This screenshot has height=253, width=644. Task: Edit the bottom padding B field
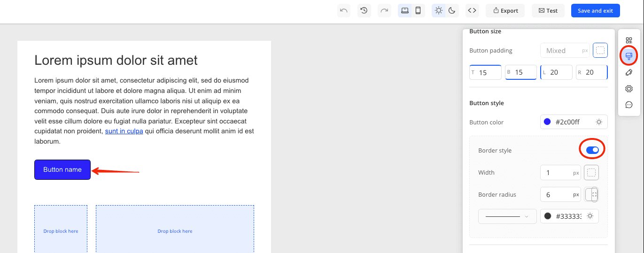(x=521, y=72)
